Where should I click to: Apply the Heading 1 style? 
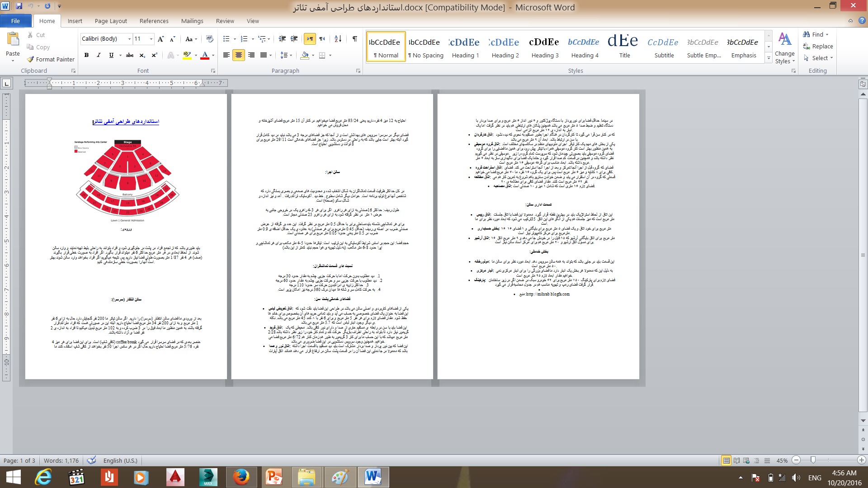[465, 47]
